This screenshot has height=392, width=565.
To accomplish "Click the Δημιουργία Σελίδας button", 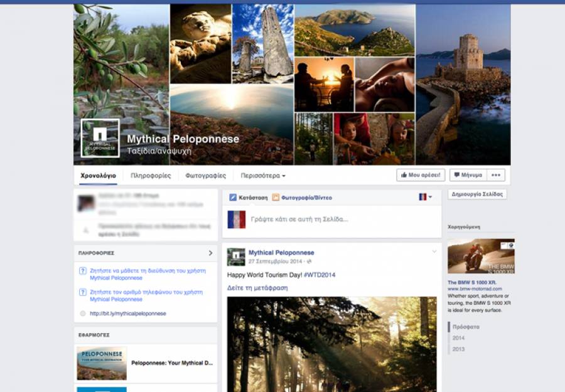I will pos(477,194).
